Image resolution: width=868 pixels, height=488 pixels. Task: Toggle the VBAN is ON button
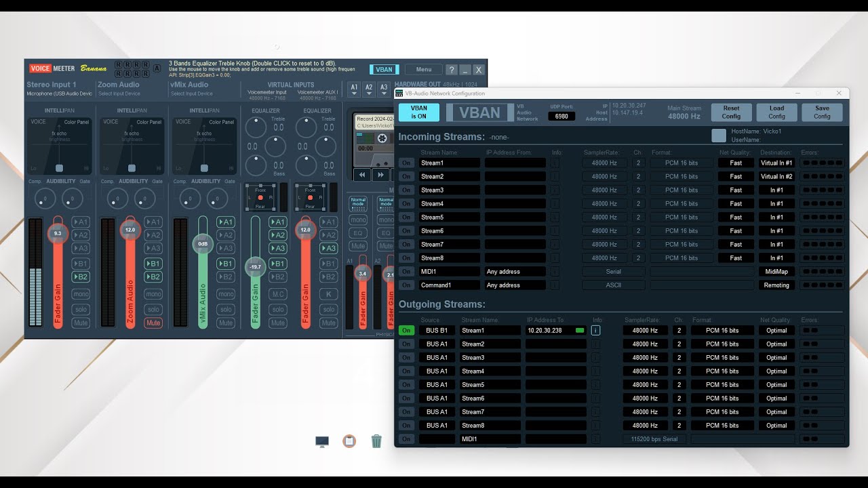click(x=419, y=113)
